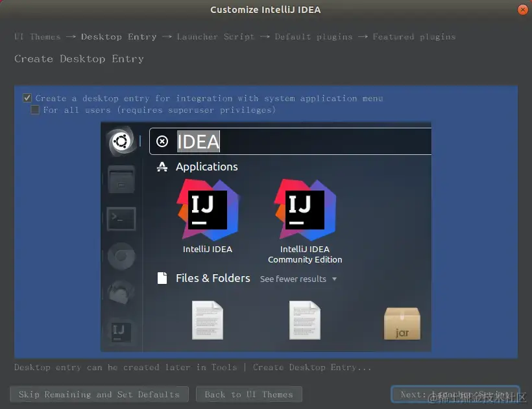Click the UI Themes wizard step

[38, 36]
